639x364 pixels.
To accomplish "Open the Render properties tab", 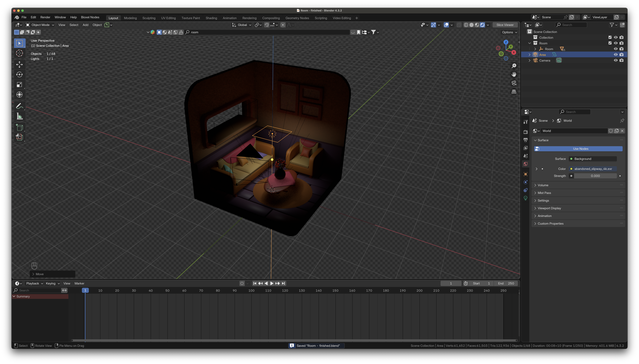I will click(526, 132).
